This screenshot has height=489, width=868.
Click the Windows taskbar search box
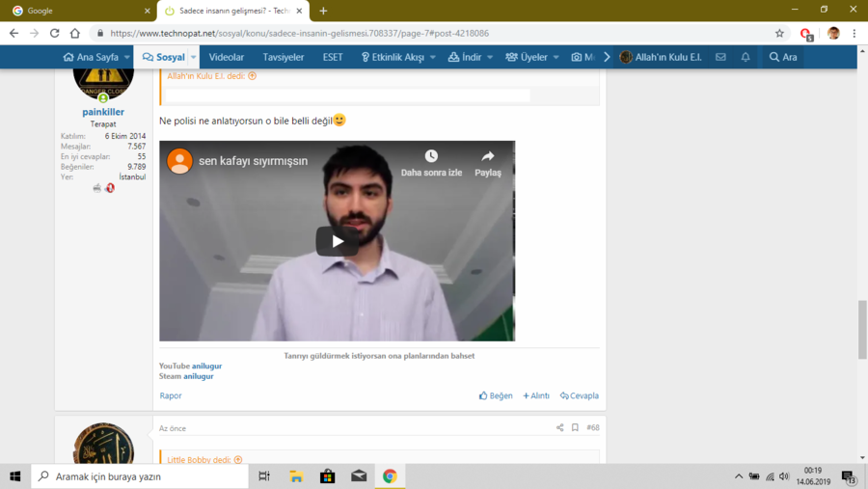pos(140,476)
